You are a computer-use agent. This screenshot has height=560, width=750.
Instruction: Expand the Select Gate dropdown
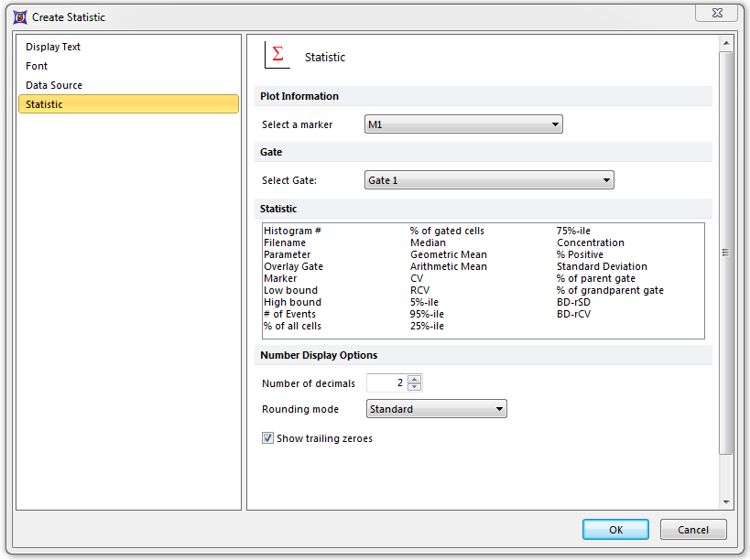point(489,180)
